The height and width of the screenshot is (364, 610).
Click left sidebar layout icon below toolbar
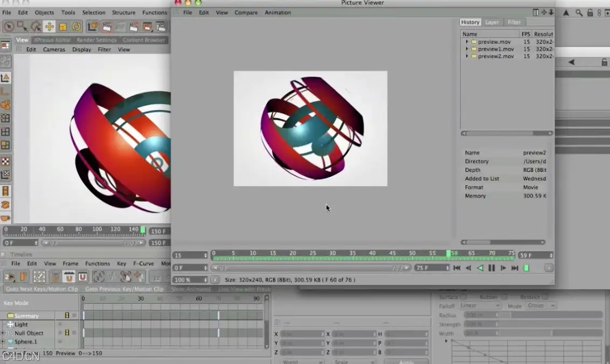coord(5,46)
